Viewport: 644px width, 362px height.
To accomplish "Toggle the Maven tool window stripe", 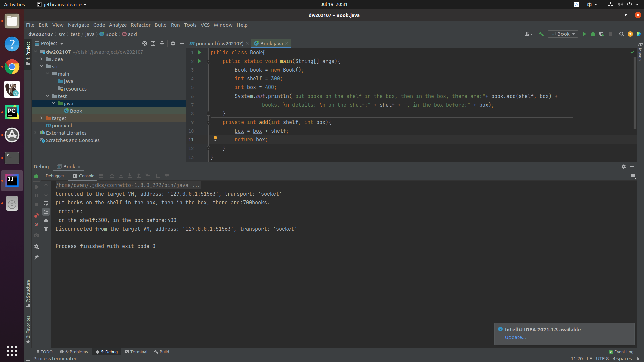I will click(x=640, y=51).
